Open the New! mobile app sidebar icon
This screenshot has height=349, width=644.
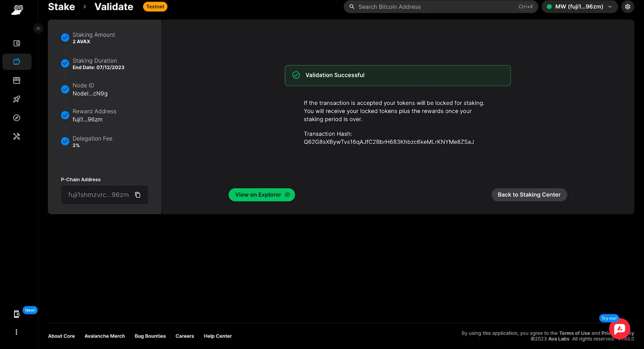(17, 314)
